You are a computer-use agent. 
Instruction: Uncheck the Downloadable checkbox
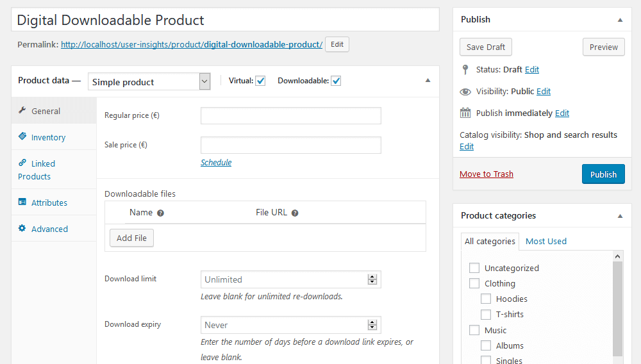pos(336,81)
